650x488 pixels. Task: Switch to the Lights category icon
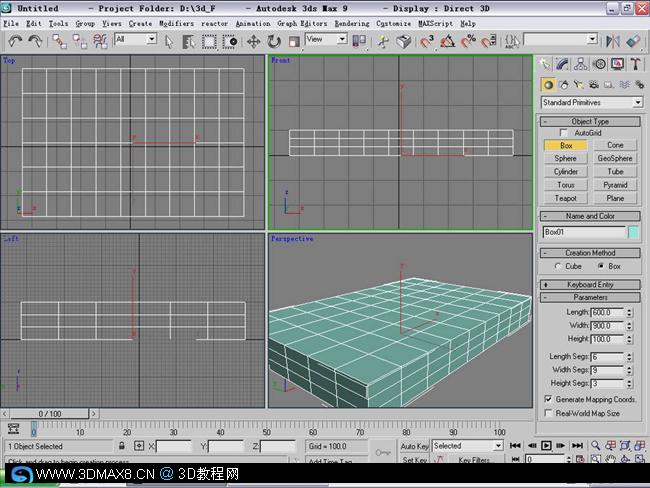[x=578, y=85]
